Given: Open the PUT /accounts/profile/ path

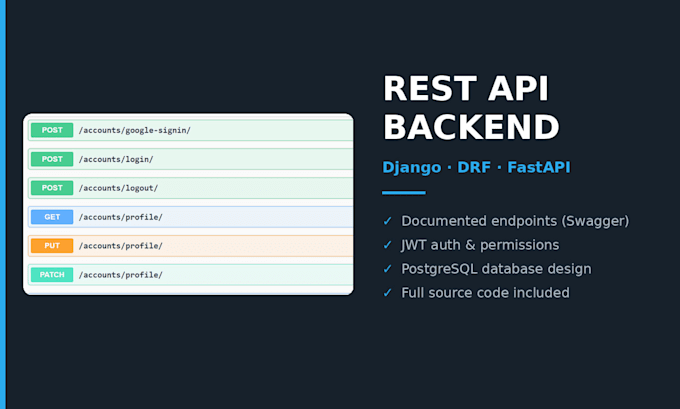Looking at the screenshot, I should coord(121,245).
